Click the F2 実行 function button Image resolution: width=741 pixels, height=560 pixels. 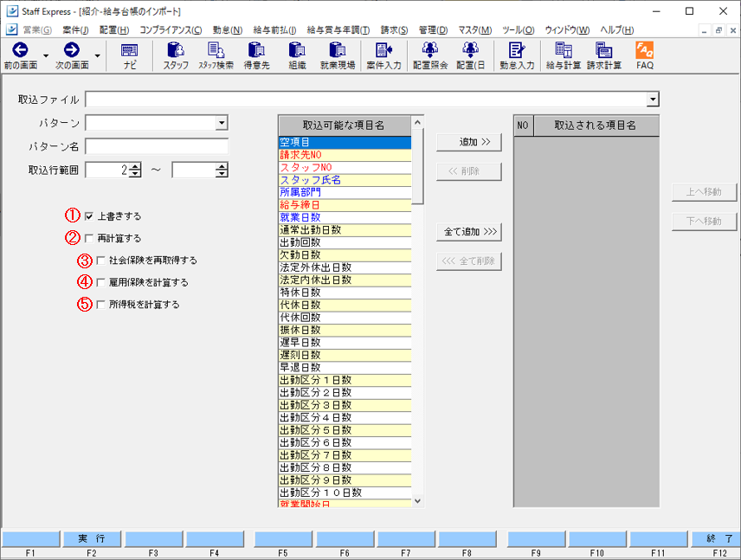(92, 538)
